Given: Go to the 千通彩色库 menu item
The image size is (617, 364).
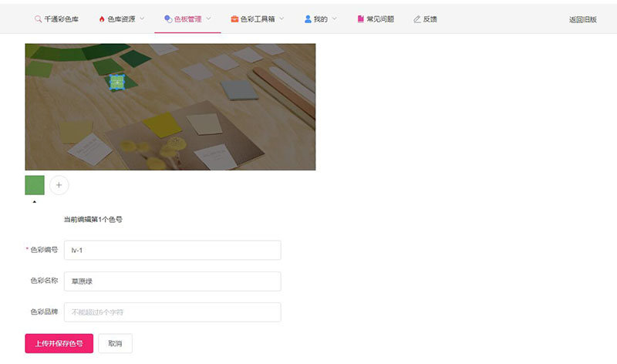Looking at the screenshot, I should coord(61,19).
